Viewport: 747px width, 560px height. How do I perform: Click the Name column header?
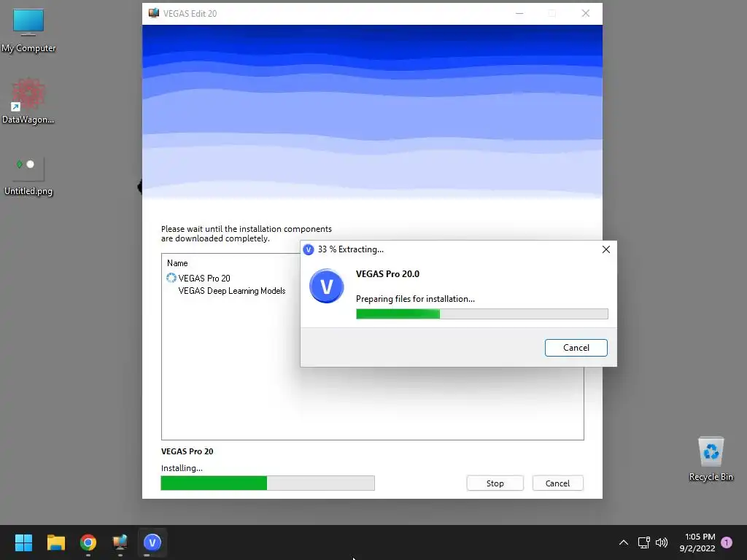click(177, 262)
